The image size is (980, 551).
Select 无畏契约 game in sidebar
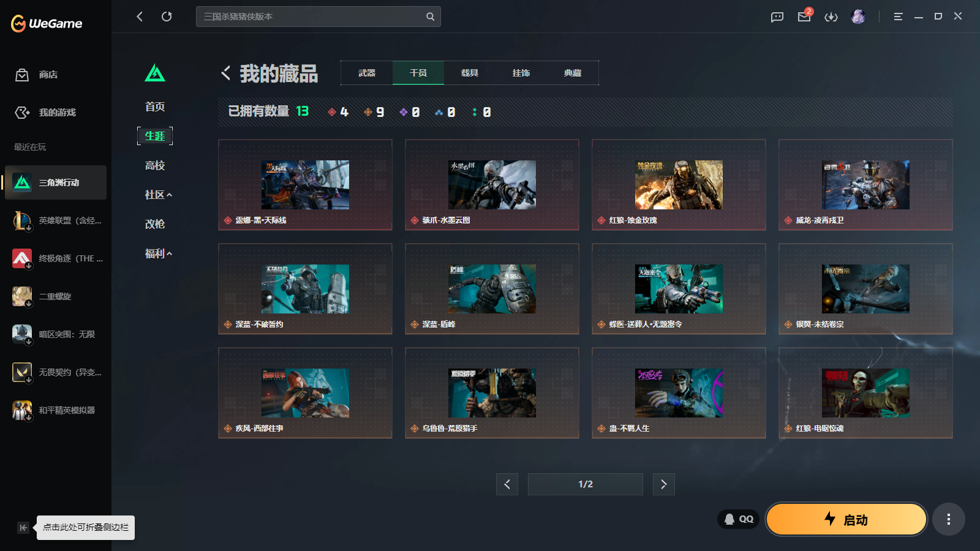click(56, 372)
